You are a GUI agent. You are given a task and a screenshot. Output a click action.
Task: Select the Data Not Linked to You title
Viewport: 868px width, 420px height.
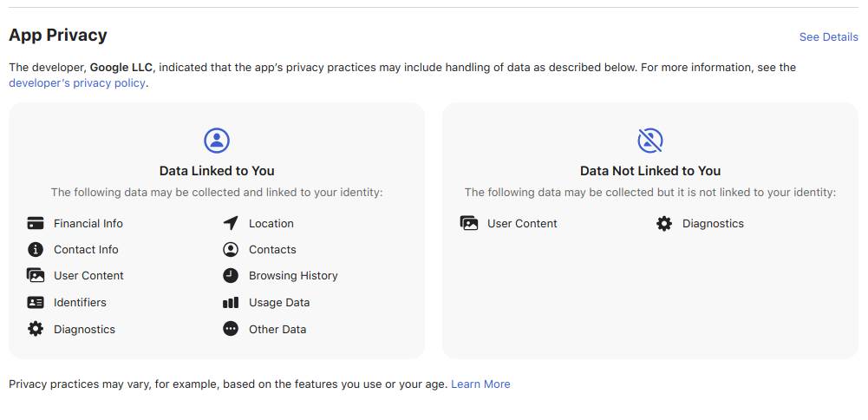(650, 171)
